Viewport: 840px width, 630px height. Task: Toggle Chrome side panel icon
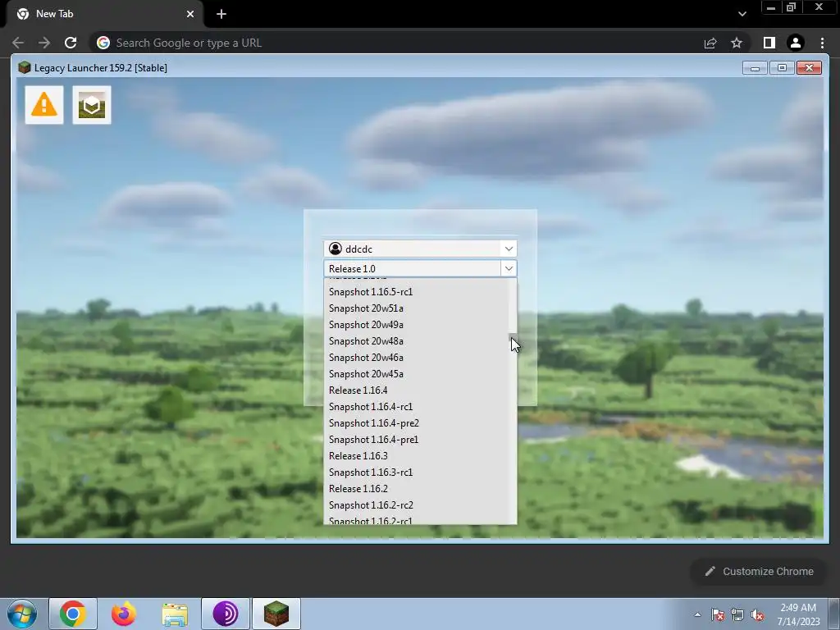(x=769, y=43)
